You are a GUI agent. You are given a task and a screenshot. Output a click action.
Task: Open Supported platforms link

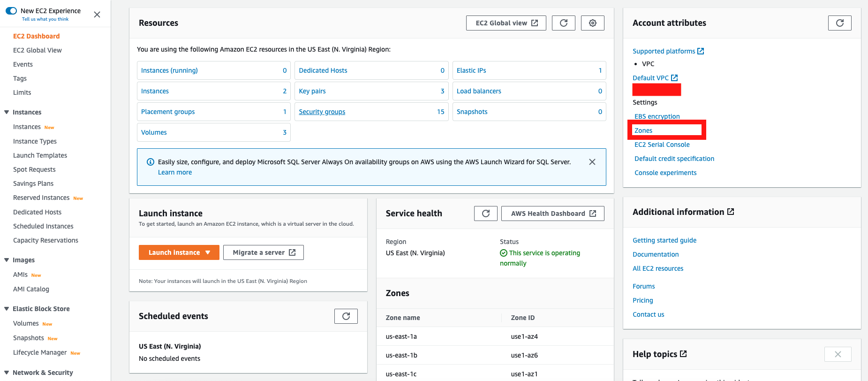pos(668,51)
